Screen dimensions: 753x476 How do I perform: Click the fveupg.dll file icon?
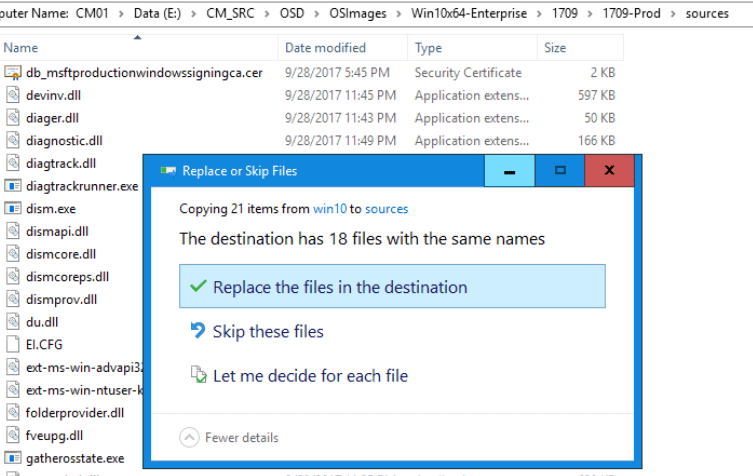click(13, 435)
